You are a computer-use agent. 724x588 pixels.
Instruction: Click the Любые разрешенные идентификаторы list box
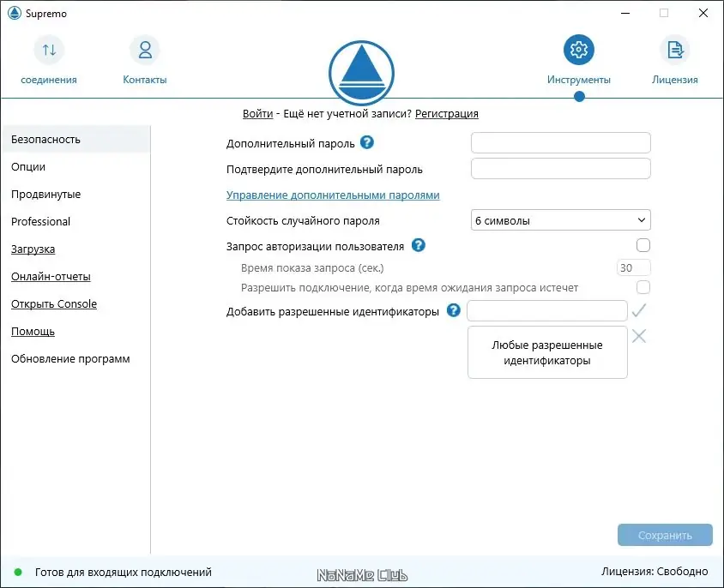pos(547,352)
